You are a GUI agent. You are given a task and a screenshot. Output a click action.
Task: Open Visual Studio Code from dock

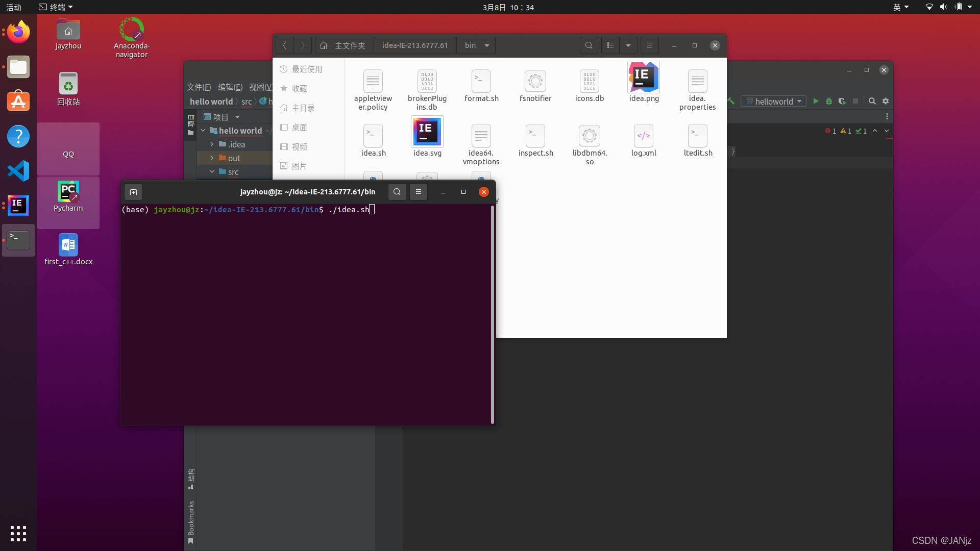(x=18, y=171)
